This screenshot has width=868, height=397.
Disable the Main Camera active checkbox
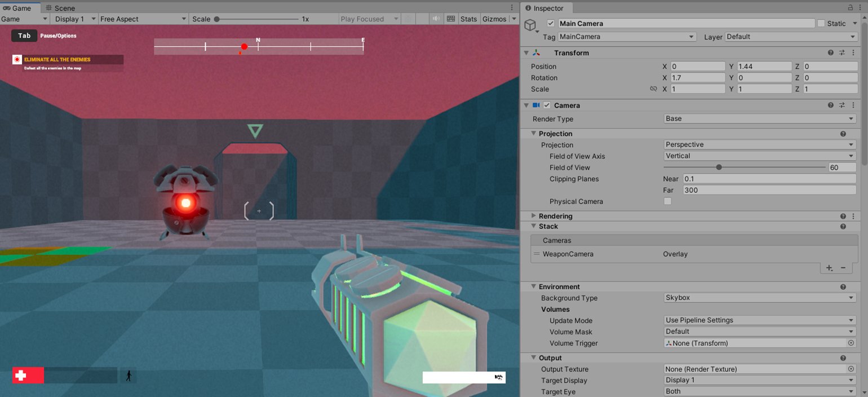[551, 24]
